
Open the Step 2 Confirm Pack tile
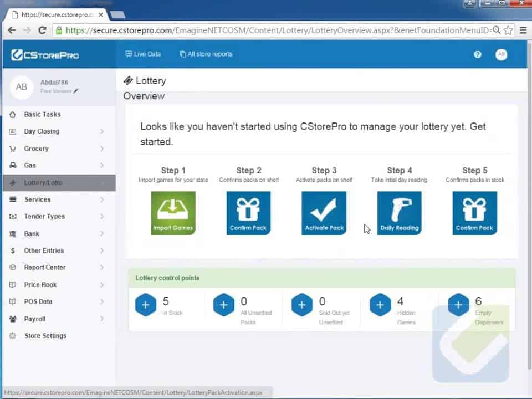[248, 213]
